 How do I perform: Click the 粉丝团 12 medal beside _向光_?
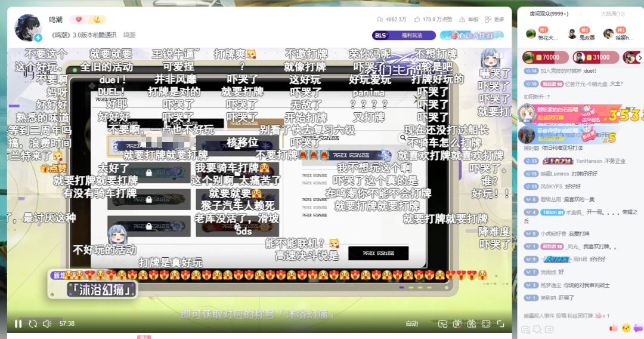(552, 246)
